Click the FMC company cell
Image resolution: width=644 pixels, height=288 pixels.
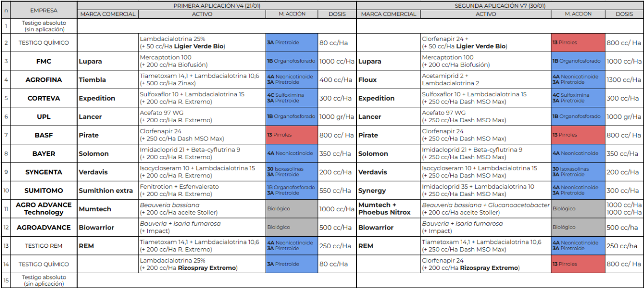tap(44, 61)
